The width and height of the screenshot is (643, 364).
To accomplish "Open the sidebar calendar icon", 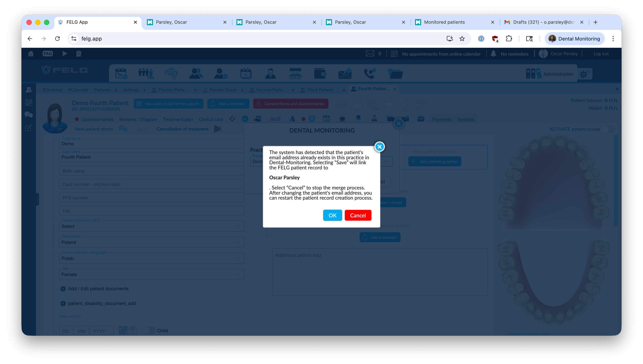I will pyautogui.click(x=29, y=102).
